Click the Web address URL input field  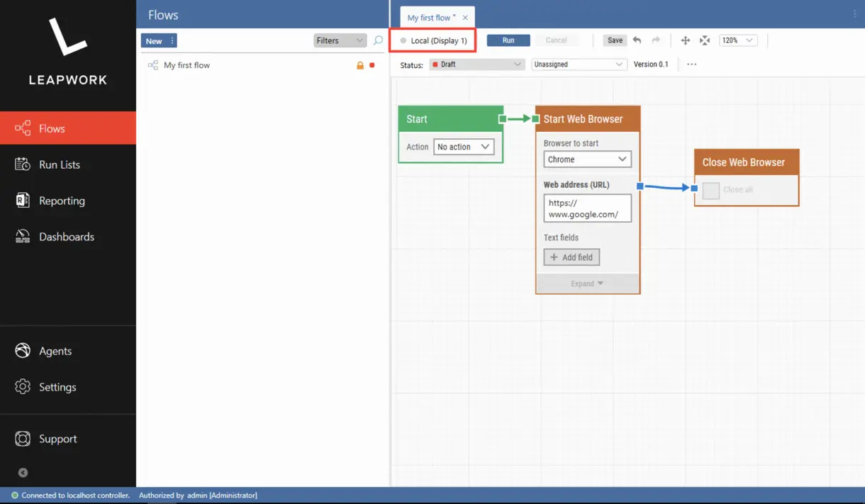587,208
